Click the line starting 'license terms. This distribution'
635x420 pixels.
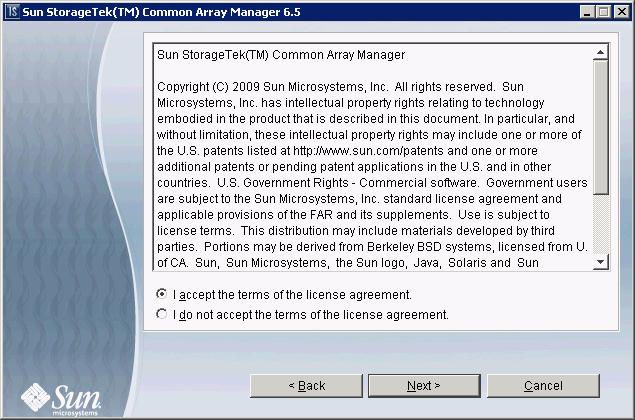tap(356, 231)
